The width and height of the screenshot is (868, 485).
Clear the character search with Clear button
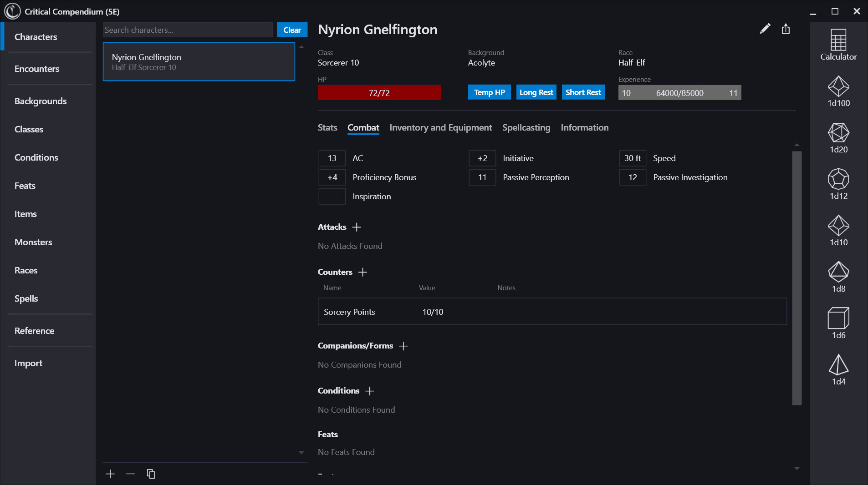point(292,30)
